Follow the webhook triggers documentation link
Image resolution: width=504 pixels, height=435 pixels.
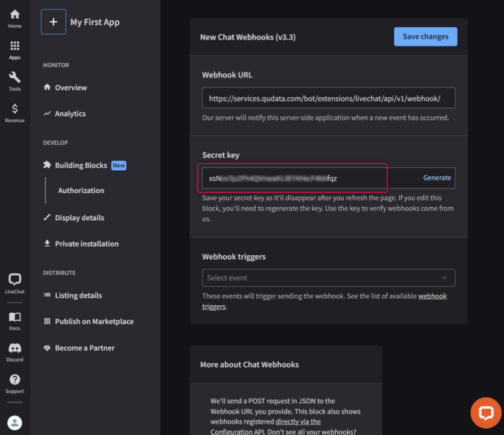(432, 296)
